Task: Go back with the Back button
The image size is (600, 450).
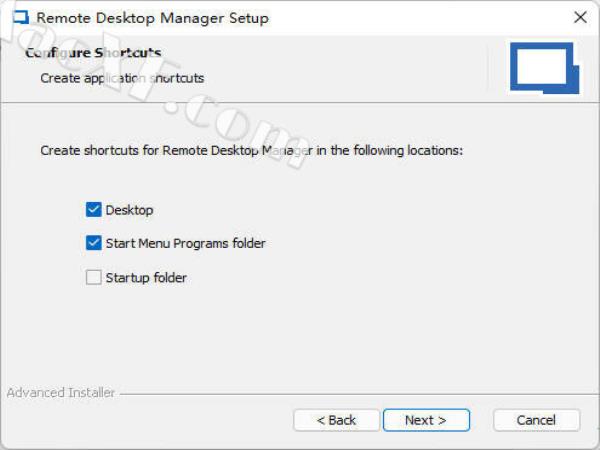Action: point(336,420)
